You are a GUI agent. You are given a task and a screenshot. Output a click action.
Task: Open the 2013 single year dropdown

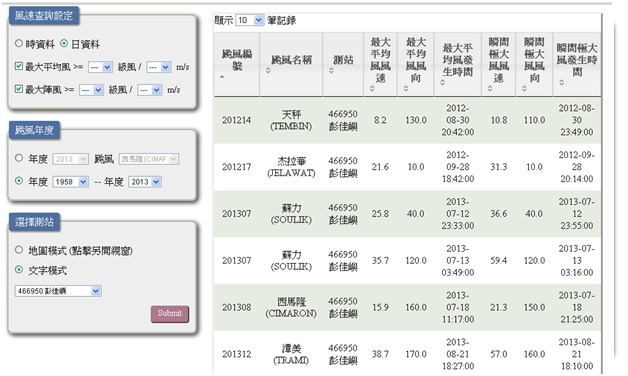70,159
